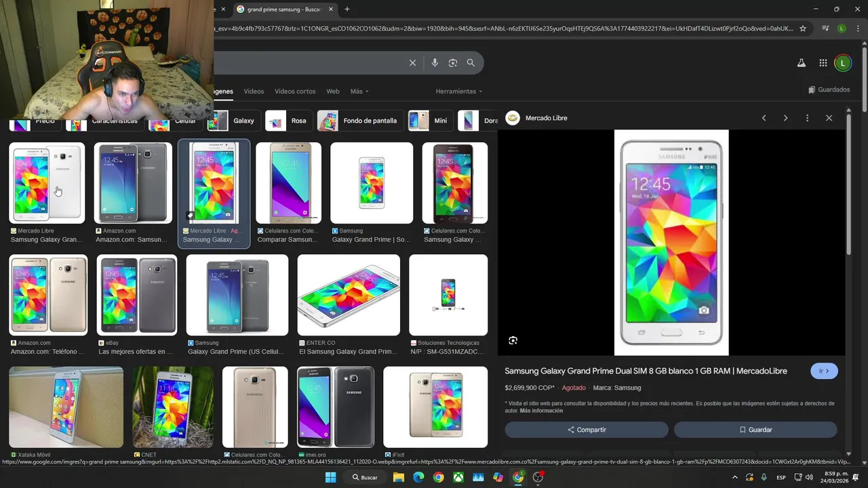Open Search Labs flask icon
868x488 pixels.
[801, 63]
